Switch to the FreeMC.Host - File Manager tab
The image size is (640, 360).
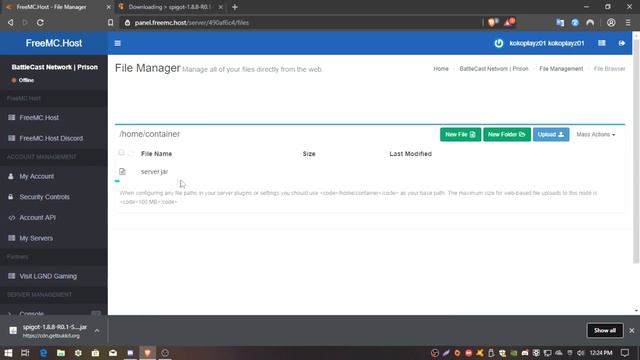tap(57, 7)
